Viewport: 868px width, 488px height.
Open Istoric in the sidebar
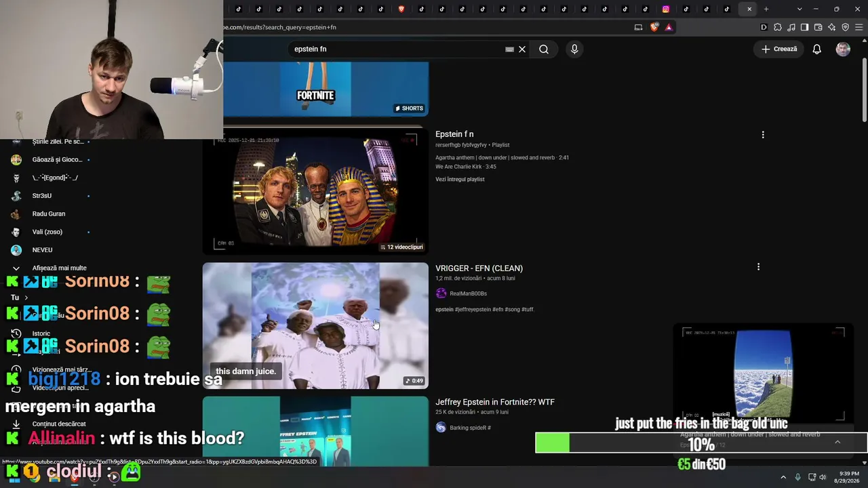pyautogui.click(x=41, y=333)
